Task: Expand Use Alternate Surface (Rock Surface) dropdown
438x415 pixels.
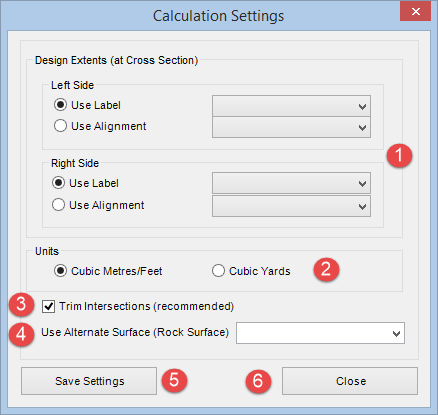Action: click(320, 333)
